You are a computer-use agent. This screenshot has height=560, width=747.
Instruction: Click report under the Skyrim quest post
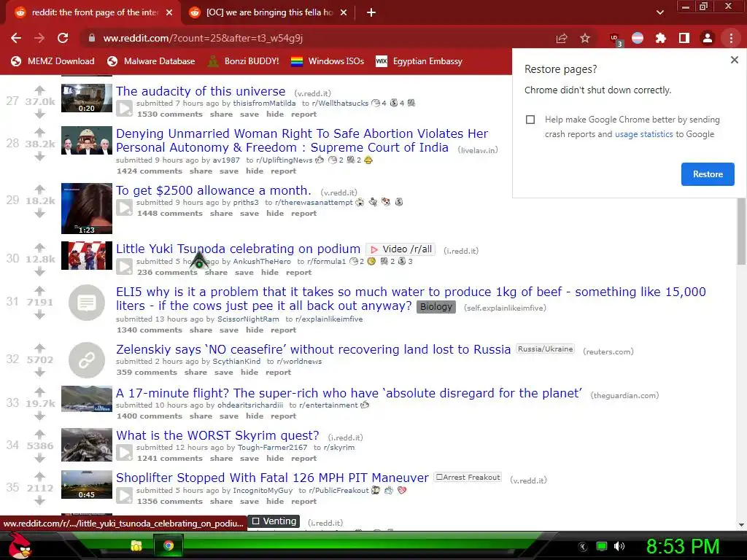coord(303,458)
